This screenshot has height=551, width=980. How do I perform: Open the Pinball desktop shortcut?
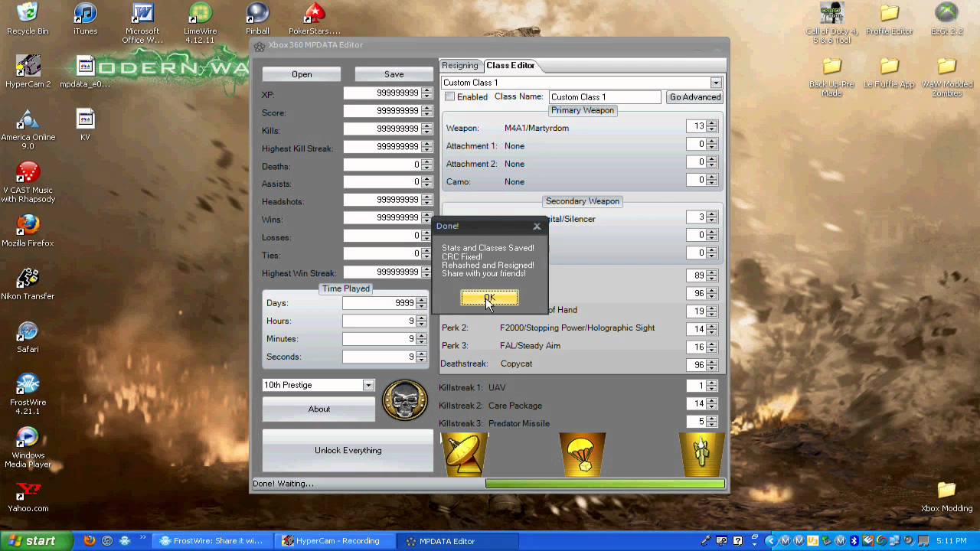point(257,19)
